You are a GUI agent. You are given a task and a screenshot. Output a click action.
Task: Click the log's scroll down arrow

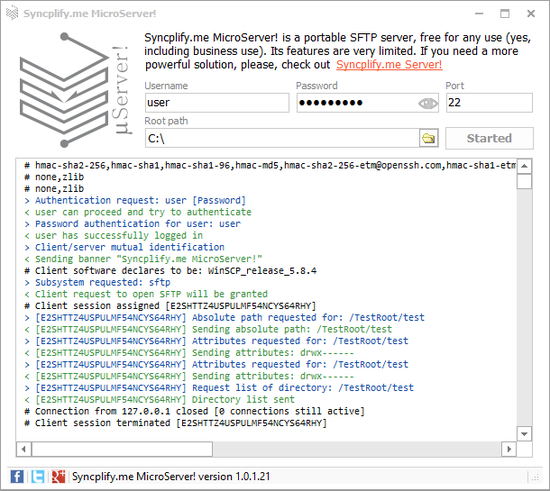524,434
